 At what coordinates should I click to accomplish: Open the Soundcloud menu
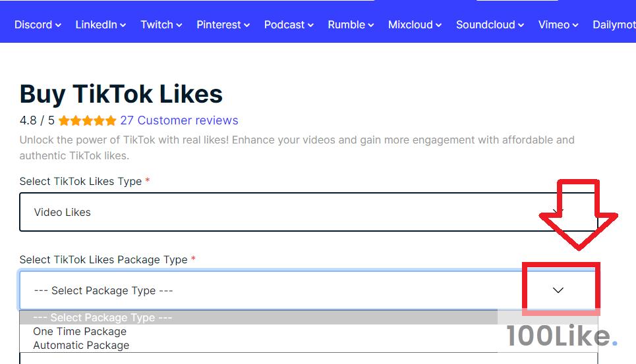(x=490, y=25)
